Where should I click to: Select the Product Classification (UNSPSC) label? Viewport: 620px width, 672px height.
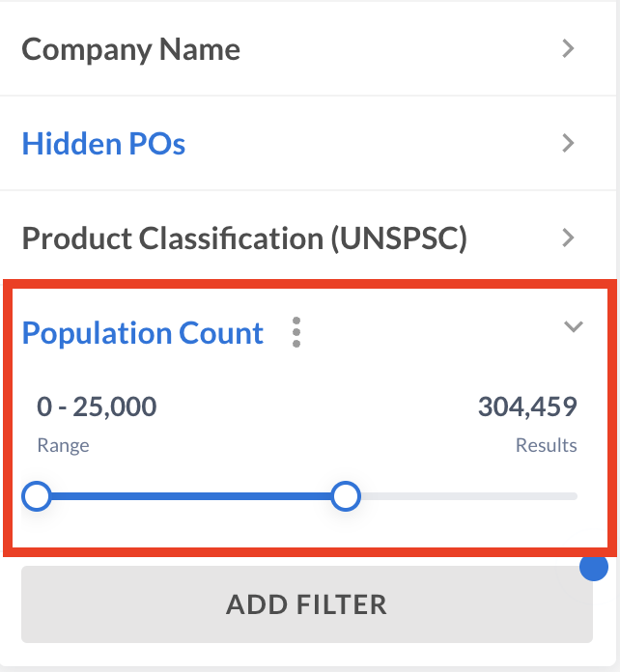coord(244,238)
